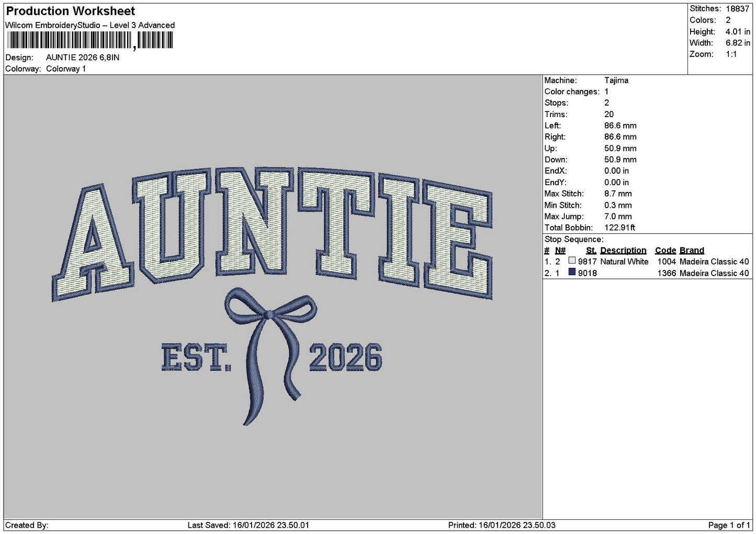Click the 'Min Stitch:' value 0.3 mm
This screenshot has width=756, height=534.
pos(618,206)
